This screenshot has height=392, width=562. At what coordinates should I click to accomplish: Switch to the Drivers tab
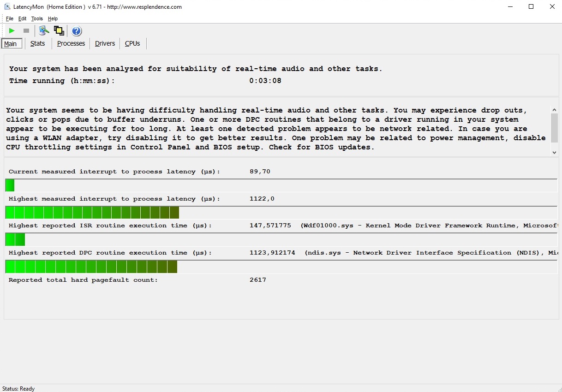(x=105, y=43)
